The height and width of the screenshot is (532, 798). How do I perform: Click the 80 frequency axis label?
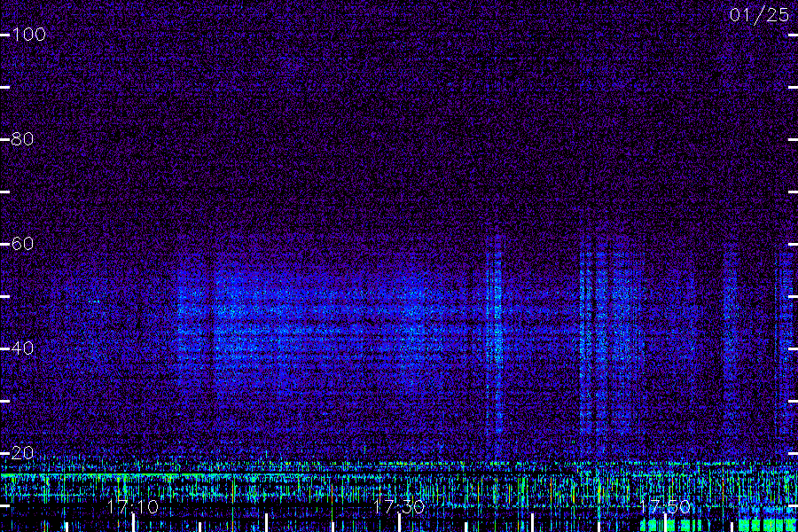[x=22, y=139]
